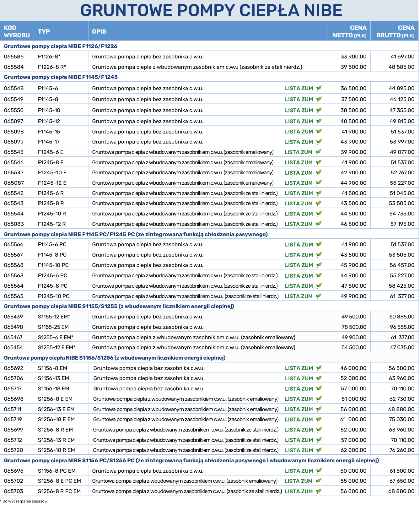Click the KOD WYROBU column header

(x=17, y=31)
